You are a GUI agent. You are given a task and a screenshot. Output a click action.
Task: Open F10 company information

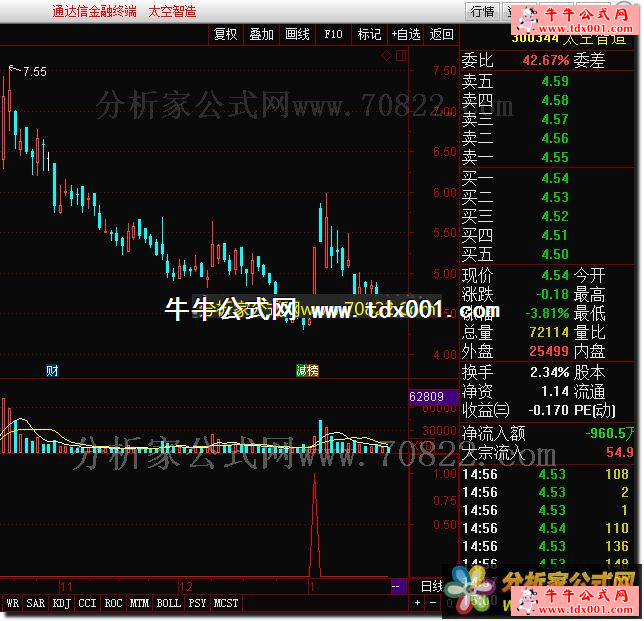(x=333, y=34)
